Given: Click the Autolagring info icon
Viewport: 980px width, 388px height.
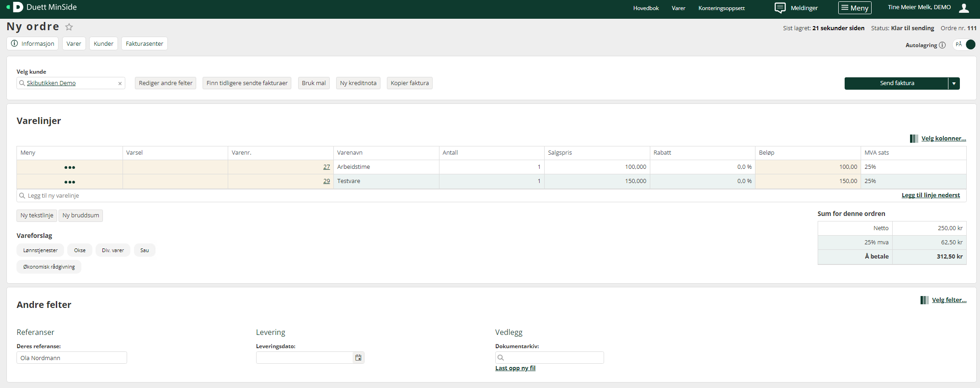Looking at the screenshot, I should click(942, 45).
